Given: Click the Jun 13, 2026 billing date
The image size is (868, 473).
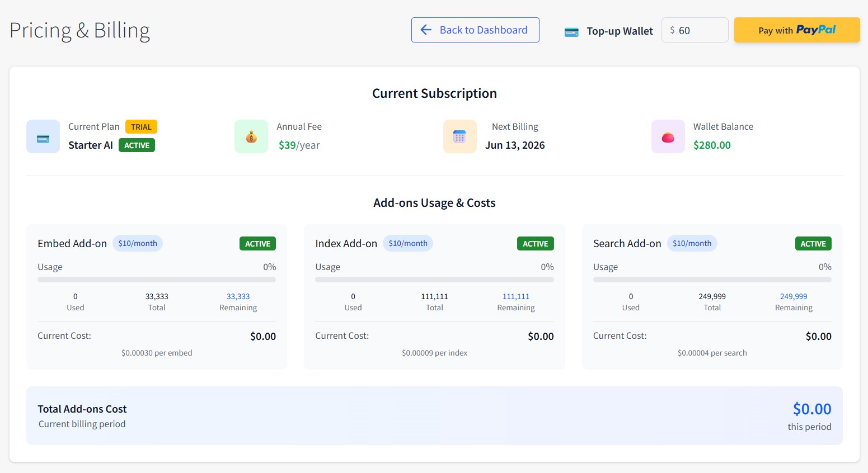Looking at the screenshot, I should [515, 145].
